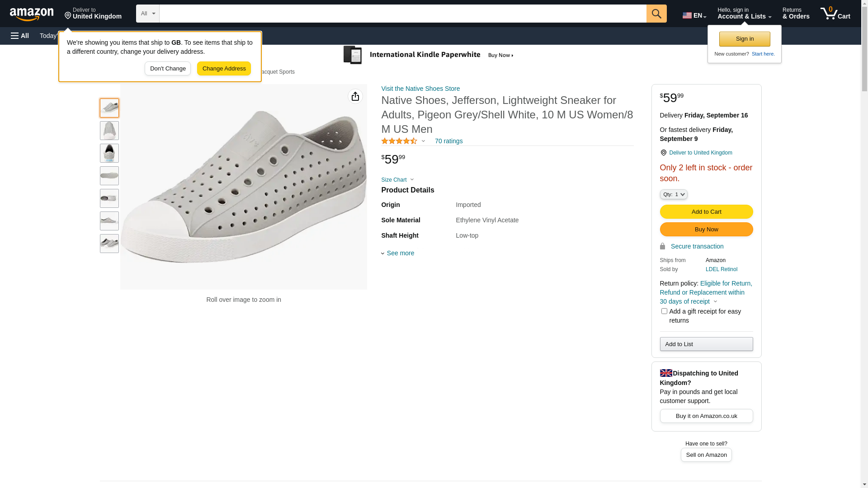Open Returns & Orders
This screenshot has width=868, height=488.
(x=796, y=14)
